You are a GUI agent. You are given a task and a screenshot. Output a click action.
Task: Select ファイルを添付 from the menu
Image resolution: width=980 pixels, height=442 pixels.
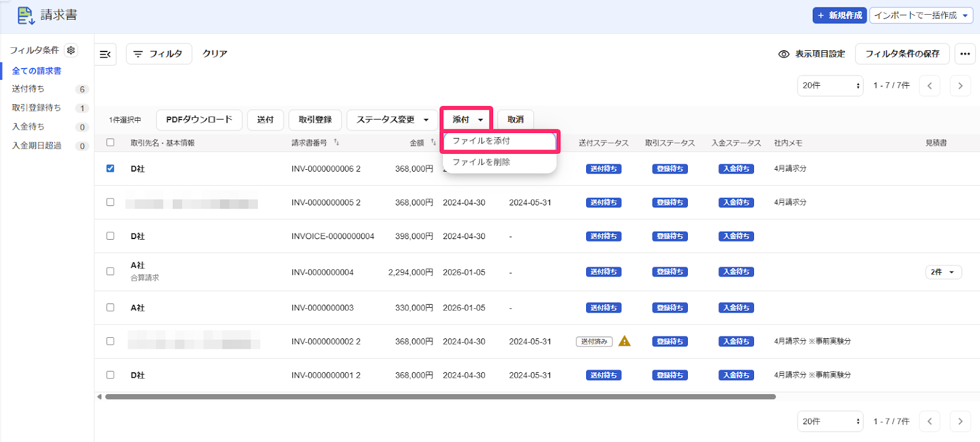(499, 141)
